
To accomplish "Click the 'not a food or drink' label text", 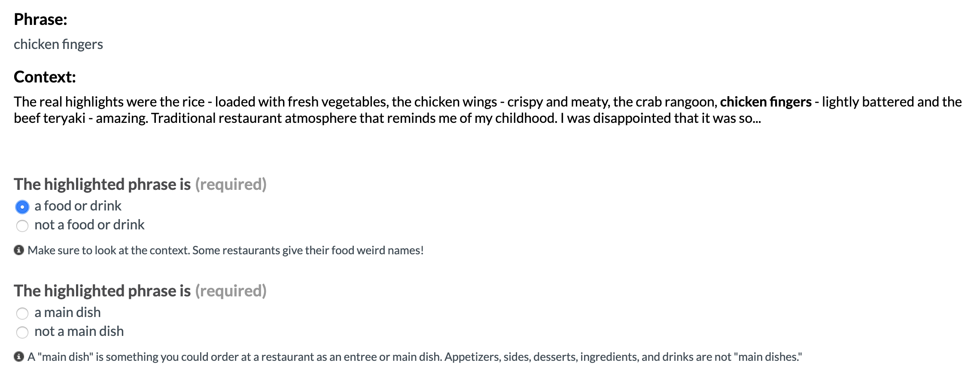I will 89,225.
